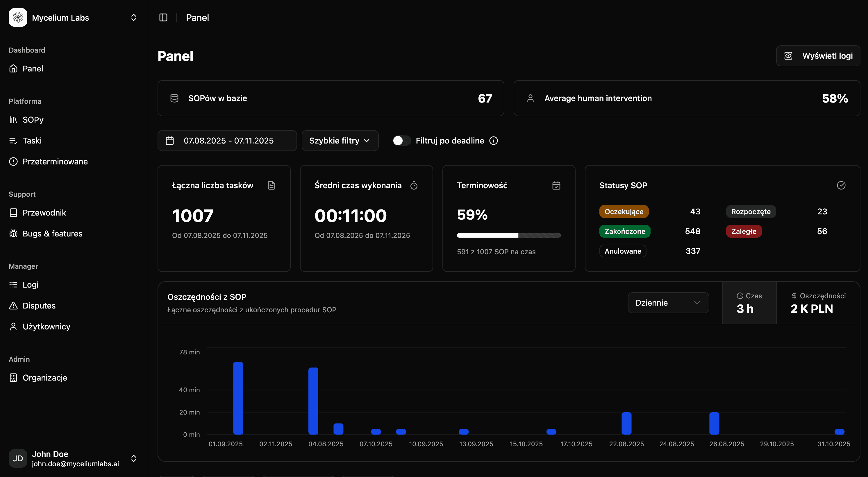Switch chart to Oszczędności metric

coord(818,303)
